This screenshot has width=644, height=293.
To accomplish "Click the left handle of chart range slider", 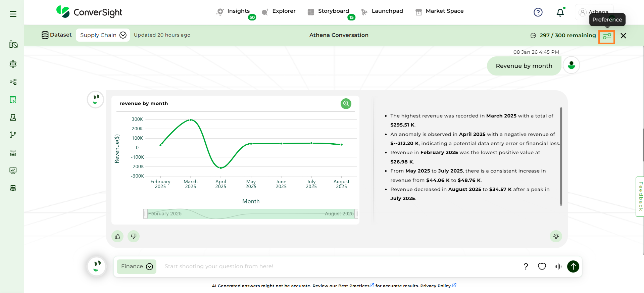I will point(145,214).
